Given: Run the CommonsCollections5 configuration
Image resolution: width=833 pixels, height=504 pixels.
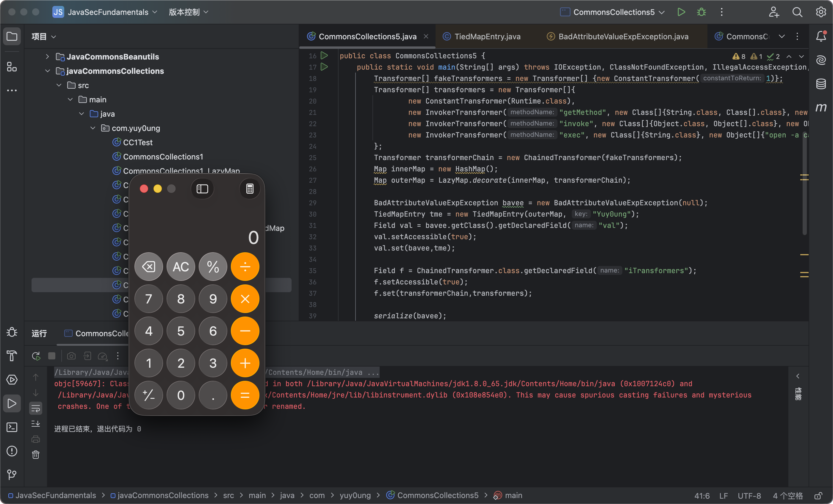Looking at the screenshot, I should [x=681, y=12].
